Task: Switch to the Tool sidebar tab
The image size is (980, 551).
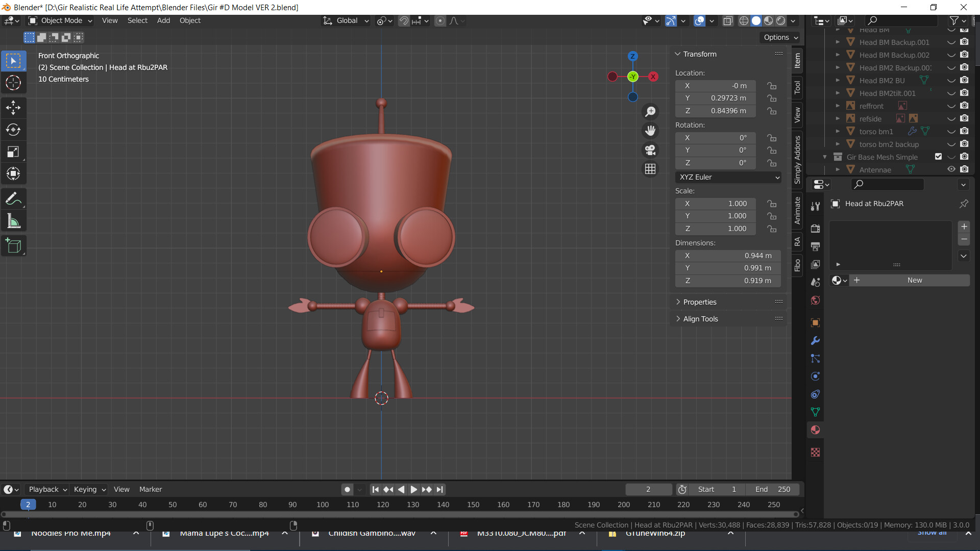Action: [798, 87]
